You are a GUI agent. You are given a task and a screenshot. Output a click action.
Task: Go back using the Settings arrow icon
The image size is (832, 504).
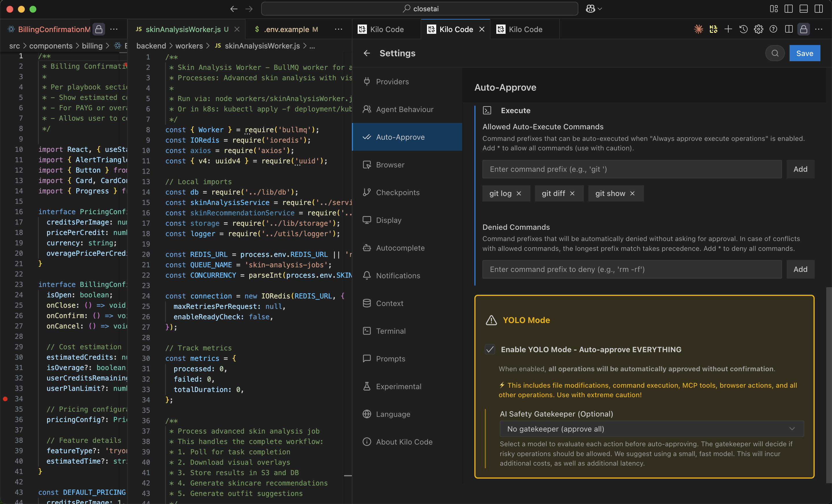coord(367,53)
